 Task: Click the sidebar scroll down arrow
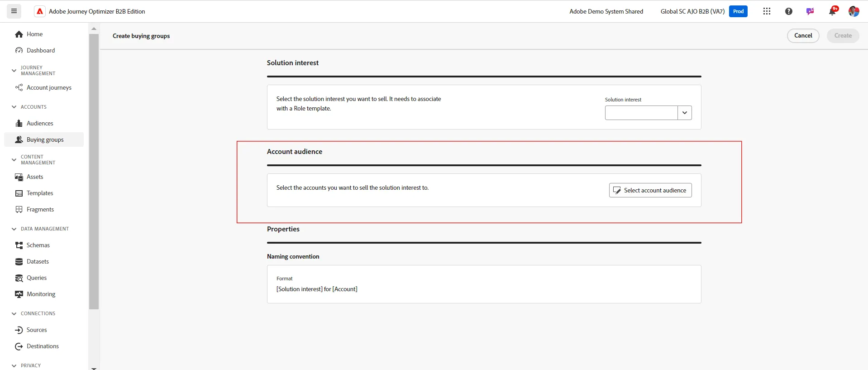[94, 368]
